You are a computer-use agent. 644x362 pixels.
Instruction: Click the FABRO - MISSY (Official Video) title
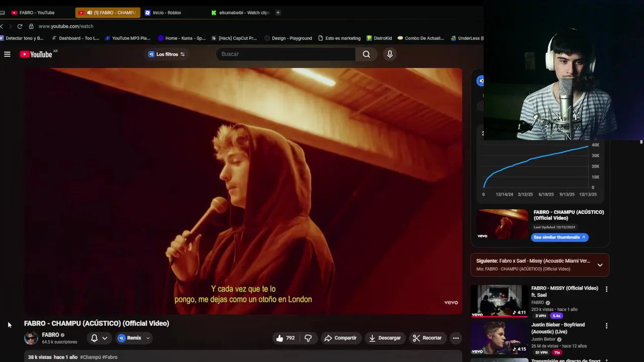pyautogui.click(x=565, y=292)
